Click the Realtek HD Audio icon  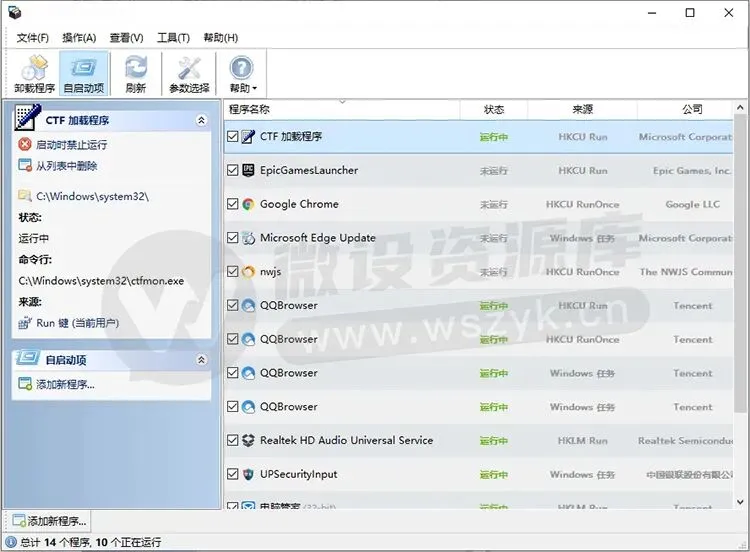click(248, 441)
